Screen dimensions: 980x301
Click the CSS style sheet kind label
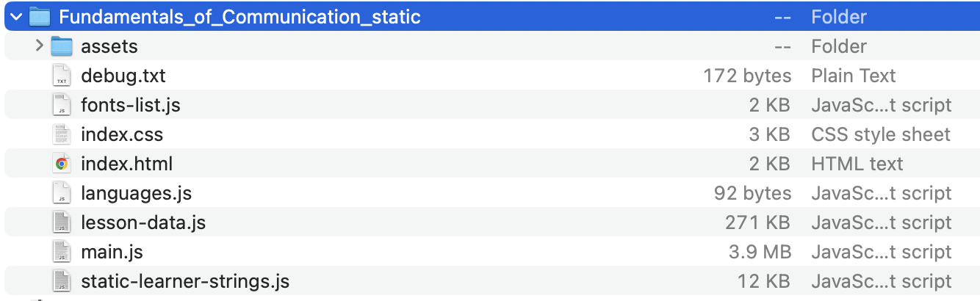tap(880, 134)
